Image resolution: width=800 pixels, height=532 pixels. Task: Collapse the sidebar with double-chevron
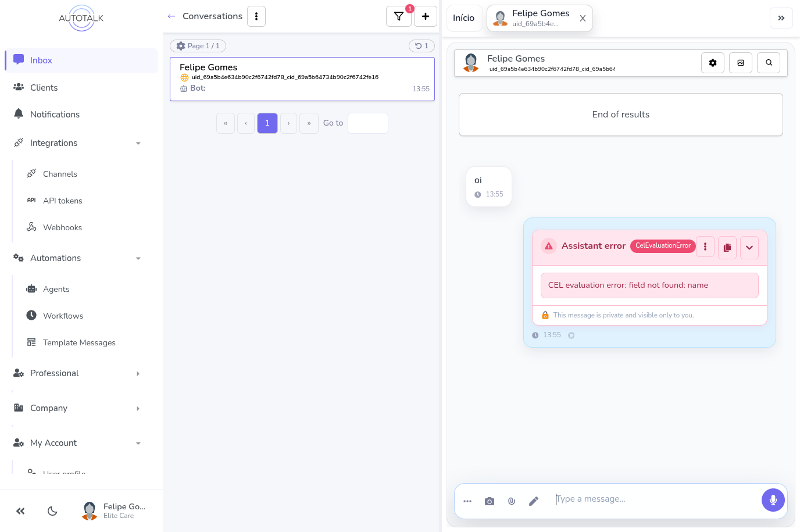[20, 511]
